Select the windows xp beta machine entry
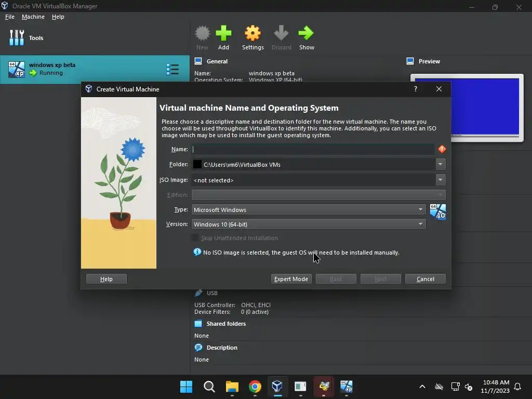 (x=95, y=69)
